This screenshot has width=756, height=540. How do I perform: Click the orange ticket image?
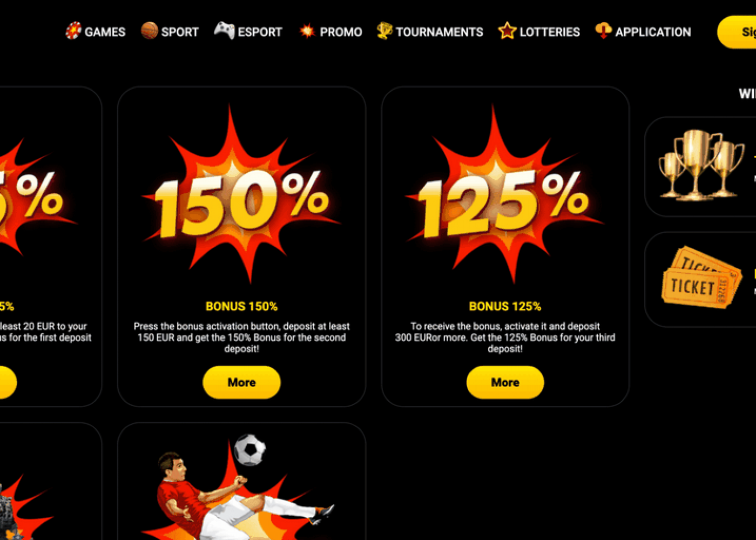(x=701, y=278)
